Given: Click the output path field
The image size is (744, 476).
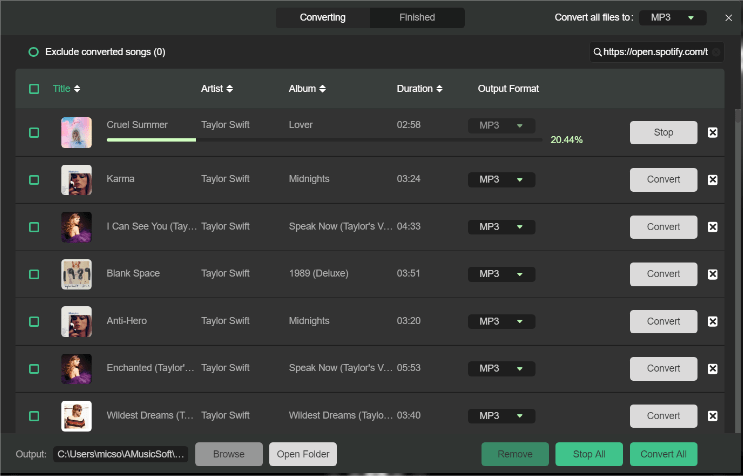Looking at the screenshot, I should [x=121, y=454].
